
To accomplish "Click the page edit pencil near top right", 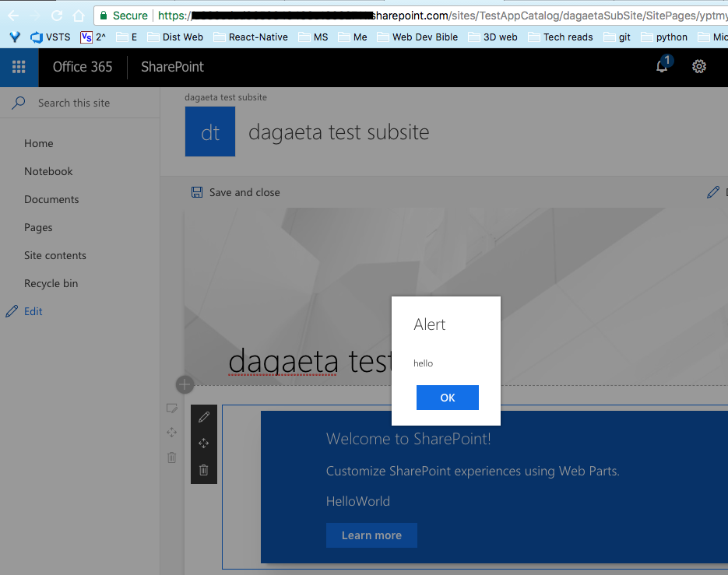I will (x=712, y=191).
